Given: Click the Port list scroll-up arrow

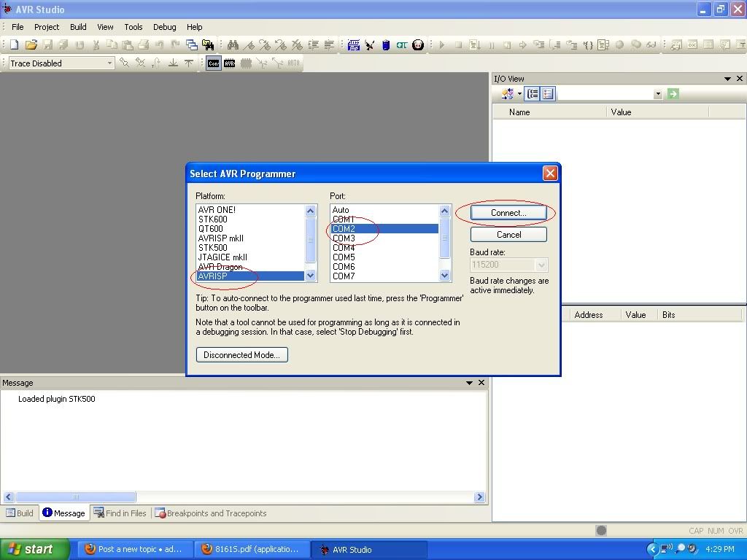Looking at the screenshot, I should (444, 211).
